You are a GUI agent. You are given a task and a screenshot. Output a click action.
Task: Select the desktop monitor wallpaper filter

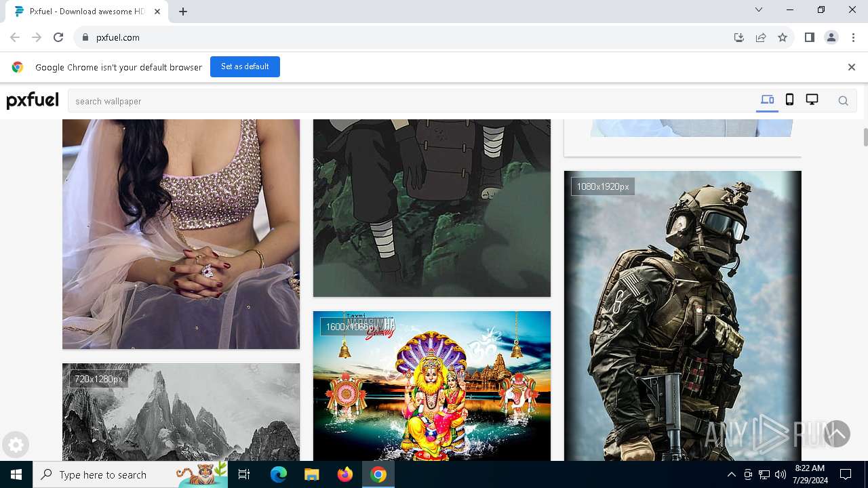(812, 100)
